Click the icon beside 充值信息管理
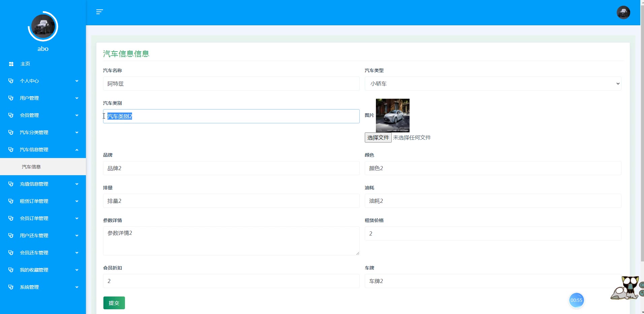This screenshot has height=314, width=644. [x=11, y=184]
